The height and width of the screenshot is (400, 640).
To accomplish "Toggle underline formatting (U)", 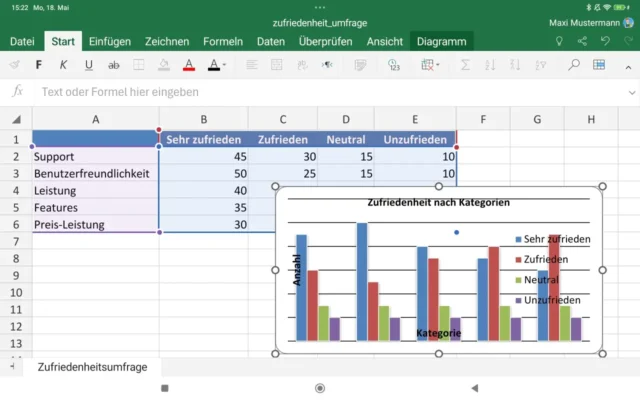I will (x=89, y=65).
